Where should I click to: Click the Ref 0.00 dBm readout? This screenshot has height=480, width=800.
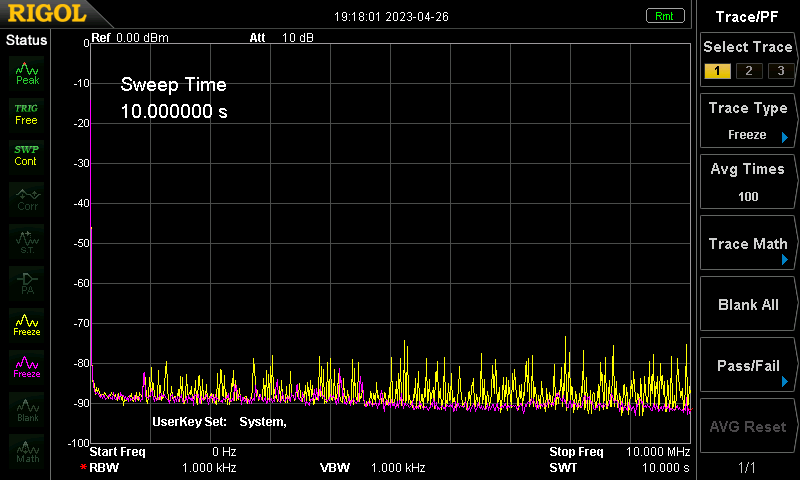(130, 38)
